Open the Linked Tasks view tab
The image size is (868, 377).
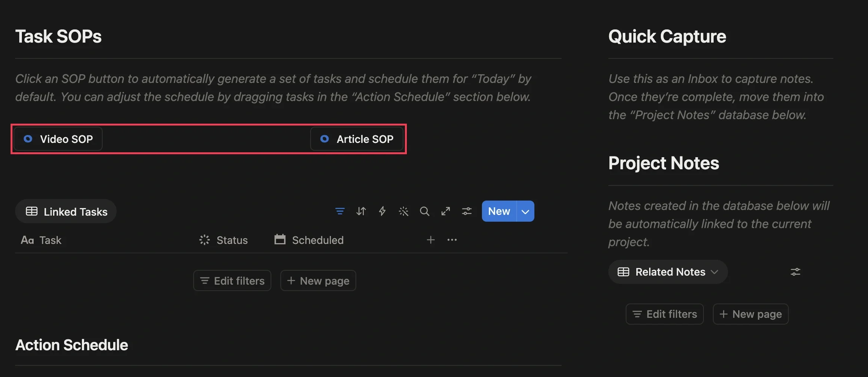tap(66, 211)
